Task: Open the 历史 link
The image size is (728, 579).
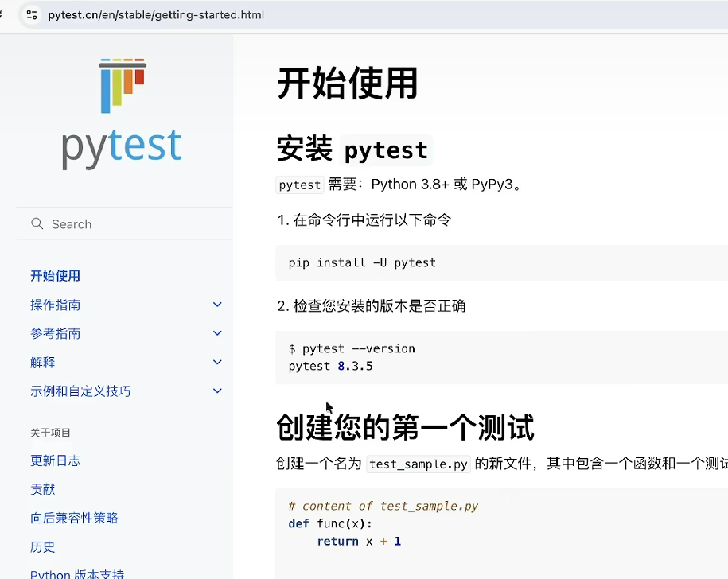Action: tap(43, 547)
